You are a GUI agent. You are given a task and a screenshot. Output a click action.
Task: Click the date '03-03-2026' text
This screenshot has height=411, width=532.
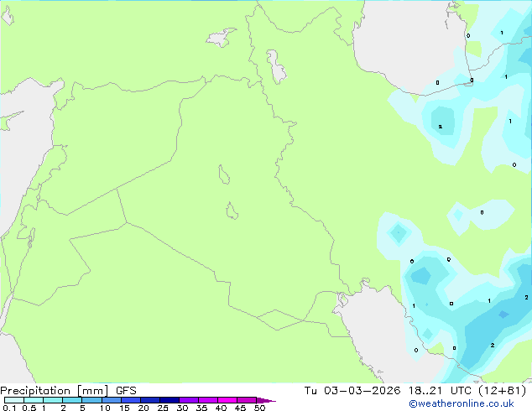pyautogui.click(x=362, y=391)
